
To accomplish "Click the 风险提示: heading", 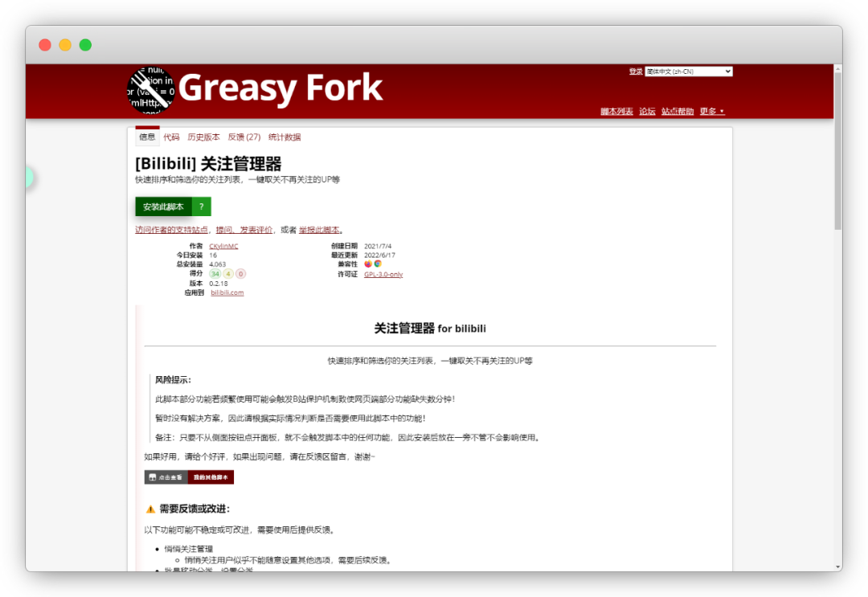I will point(174,380).
